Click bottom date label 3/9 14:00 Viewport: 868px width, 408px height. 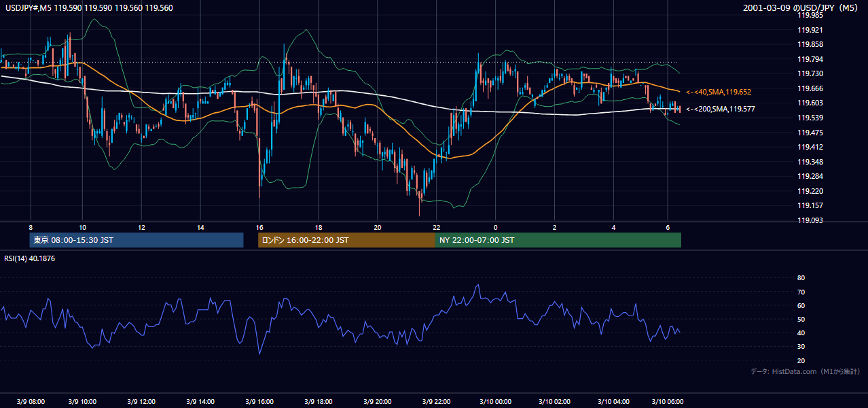(200, 401)
